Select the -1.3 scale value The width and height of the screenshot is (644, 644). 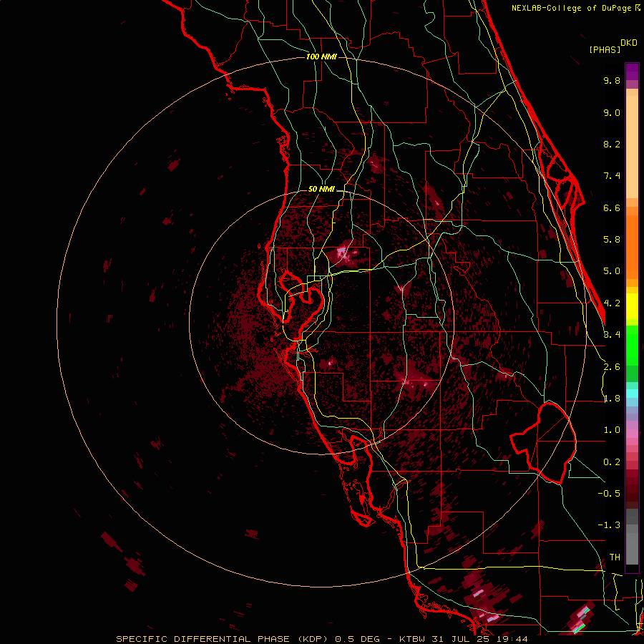pyautogui.click(x=609, y=525)
